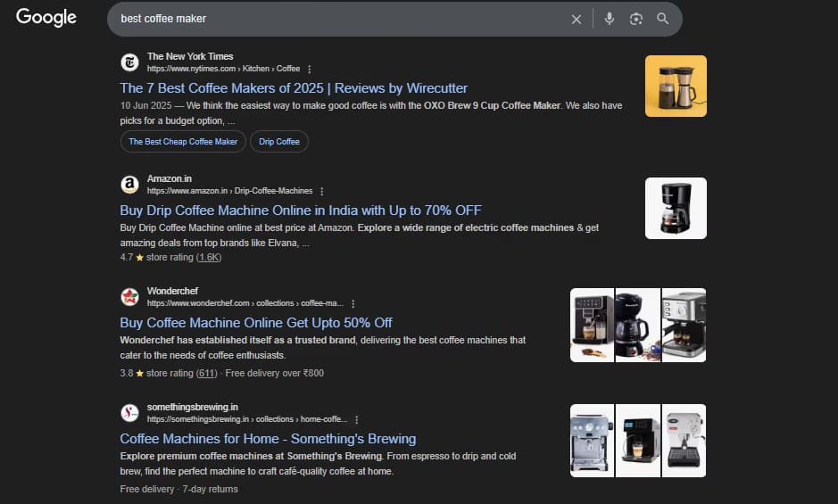Click the Wirecutter coffee maker thumbnail
Viewport: 838px width, 504px height.
pyautogui.click(x=676, y=86)
